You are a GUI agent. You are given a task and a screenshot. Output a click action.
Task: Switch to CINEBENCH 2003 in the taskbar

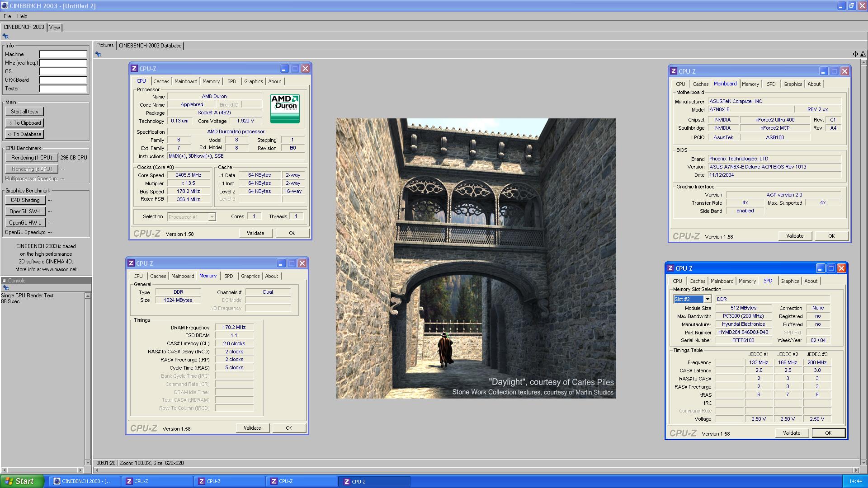[x=84, y=481]
